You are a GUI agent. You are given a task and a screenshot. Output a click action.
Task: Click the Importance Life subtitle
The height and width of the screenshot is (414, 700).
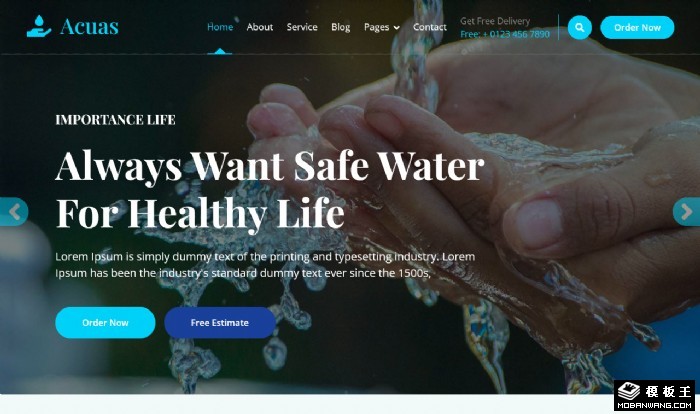[115, 120]
